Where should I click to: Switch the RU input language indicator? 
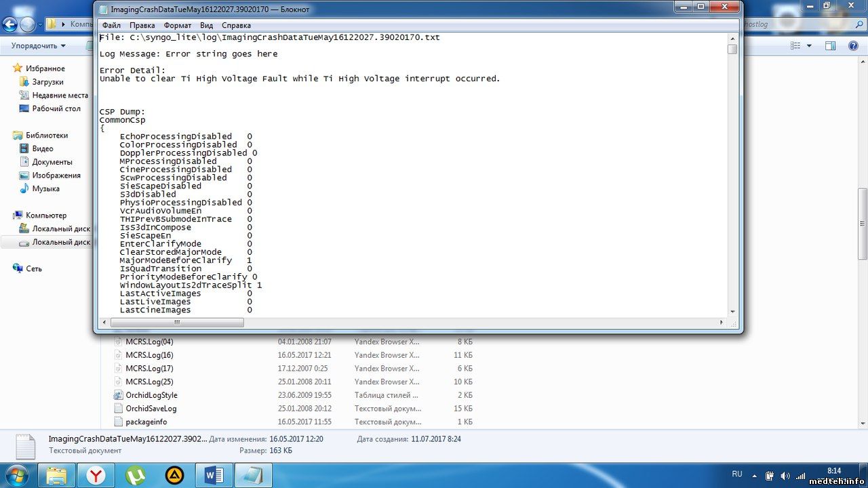(x=737, y=474)
